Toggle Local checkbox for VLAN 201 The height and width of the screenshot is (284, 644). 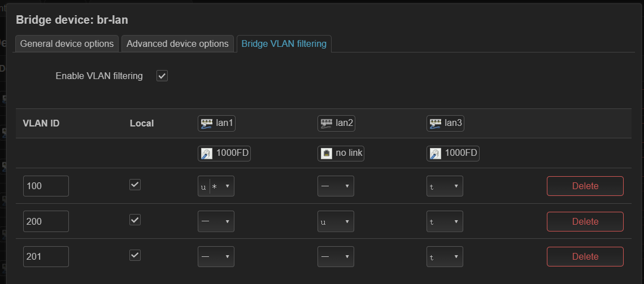(x=135, y=256)
